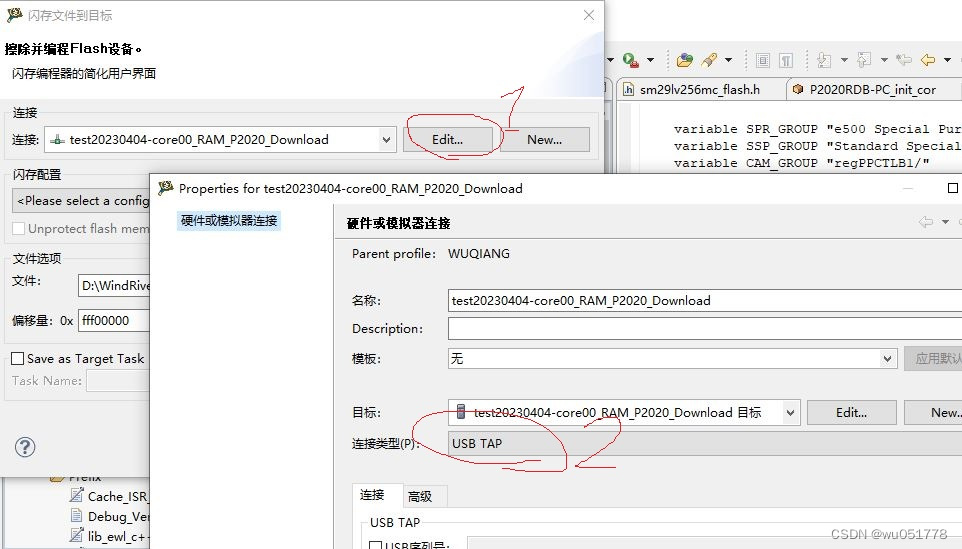Click the Debug_Ver file name

[118, 516]
